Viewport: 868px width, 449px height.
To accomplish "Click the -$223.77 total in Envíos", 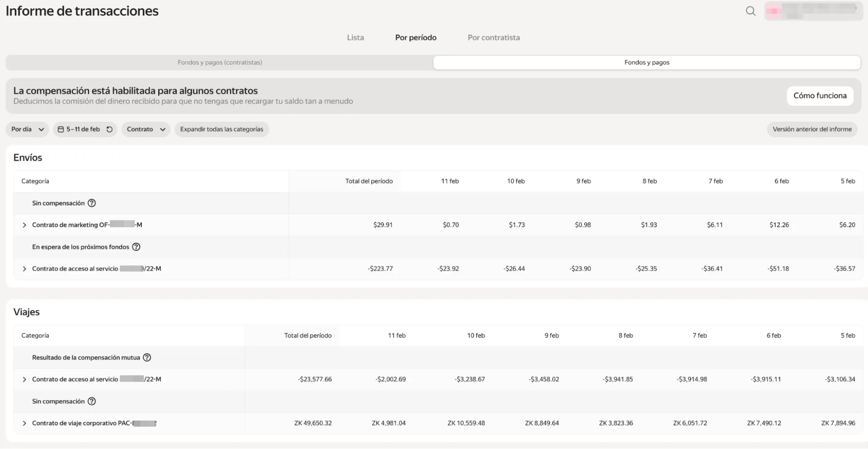I will point(380,269).
